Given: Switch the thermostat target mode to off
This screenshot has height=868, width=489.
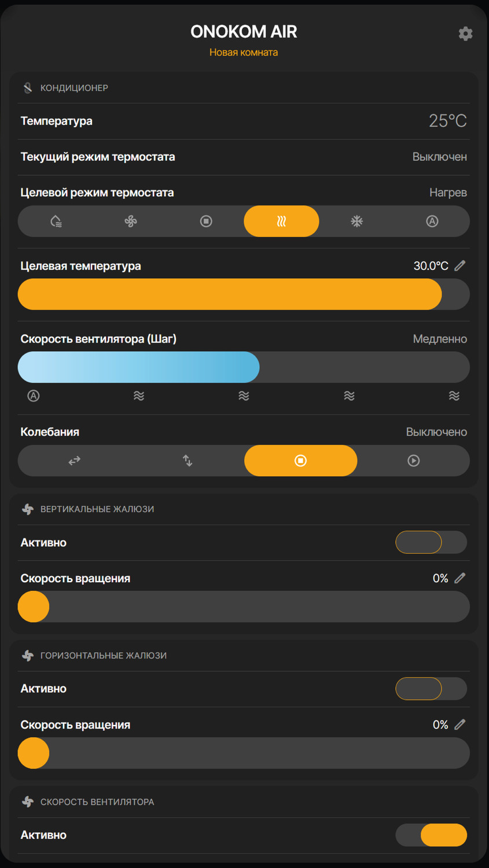Looking at the screenshot, I should pos(206,221).
